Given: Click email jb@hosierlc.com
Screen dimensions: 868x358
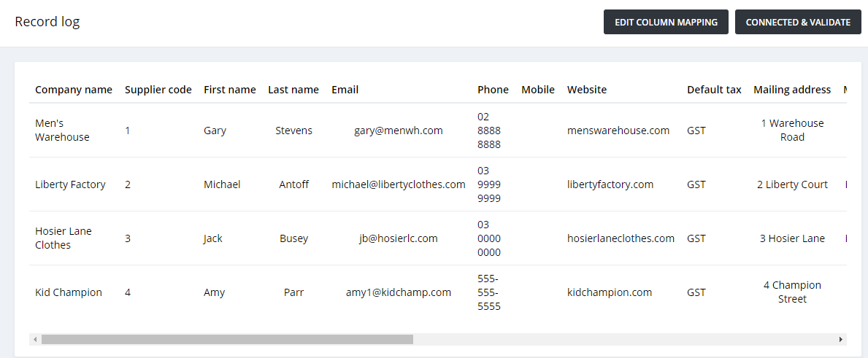Looking at the screenshot, I should pyautogui.click(x=399, y=238).
